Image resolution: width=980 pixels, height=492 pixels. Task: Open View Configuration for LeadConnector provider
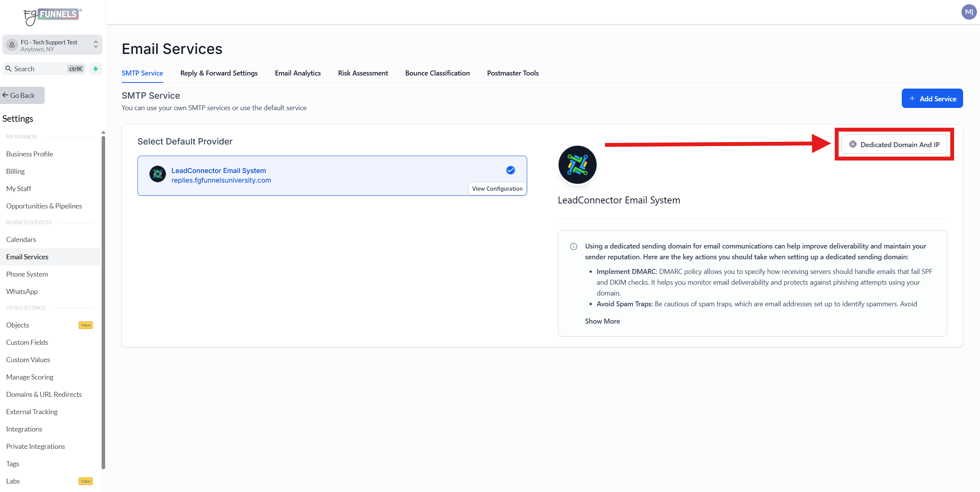tap(497, 189)
